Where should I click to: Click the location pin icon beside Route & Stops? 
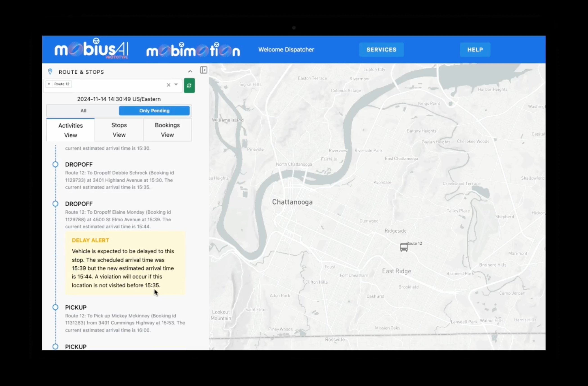pyautogui.click(x=50, y=72)
